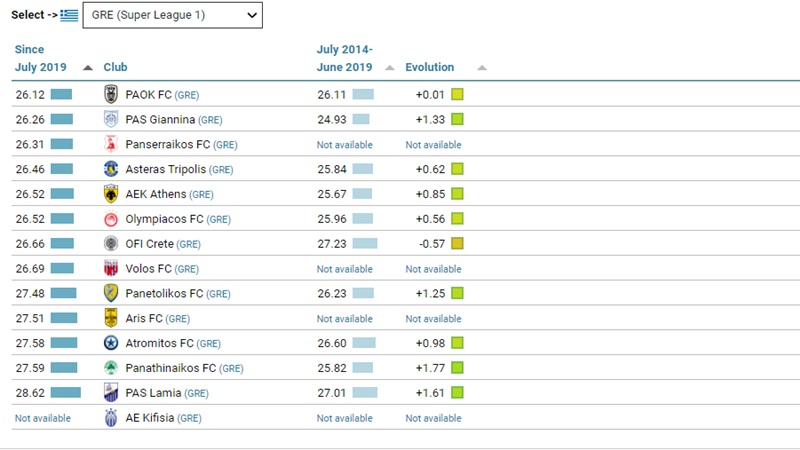The height and width of the screenshot is (450, 800).
Task: Click the green swatch for PAS Lamia evolution
Action: coord(457,393)
